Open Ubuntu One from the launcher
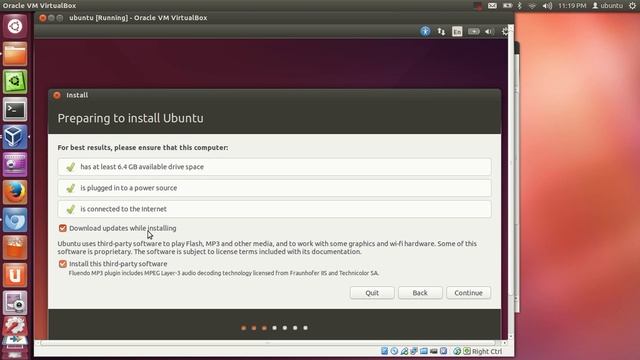This screenshot has height=360, width=640. [15, 275]
